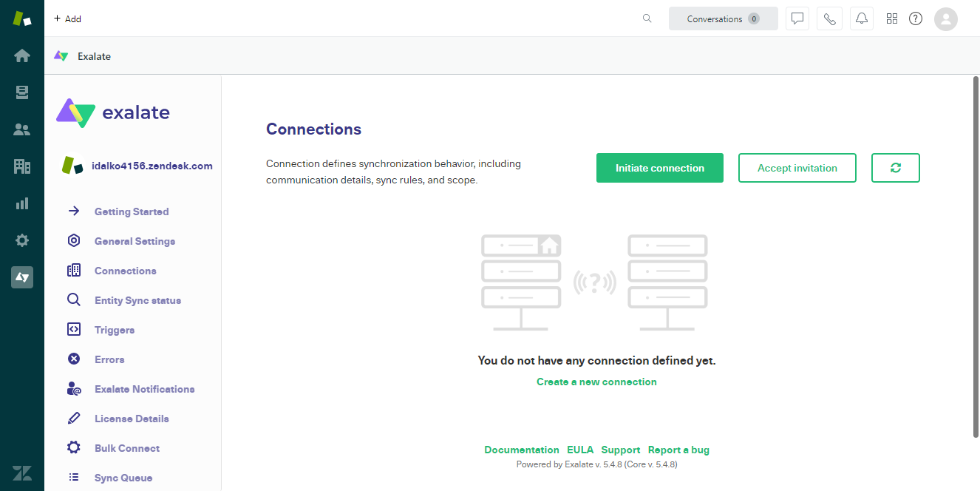
Task: Open Report a bug link
Action: [x=678, y=450]
